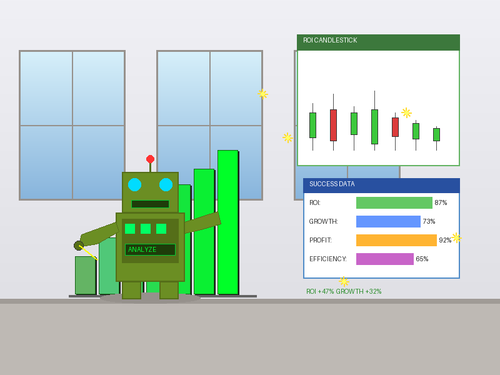Screen dimensions: 500x375
Task: Click the ROI CANDLESTICK panel header
Action: tap(378, 42)
